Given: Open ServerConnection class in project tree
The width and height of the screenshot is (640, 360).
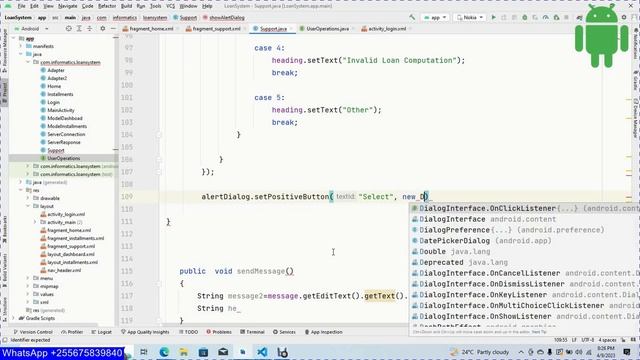Looking at the screenshot, I should tap(66, 134).
